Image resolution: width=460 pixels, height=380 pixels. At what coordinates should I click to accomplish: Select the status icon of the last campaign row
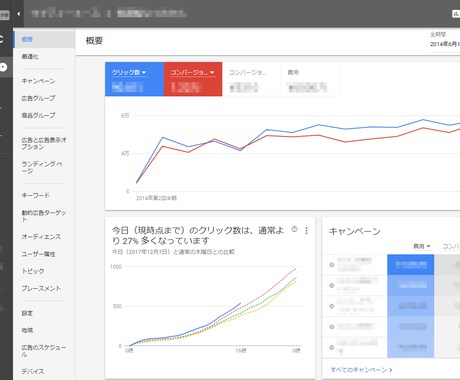[x=331, y=347]
